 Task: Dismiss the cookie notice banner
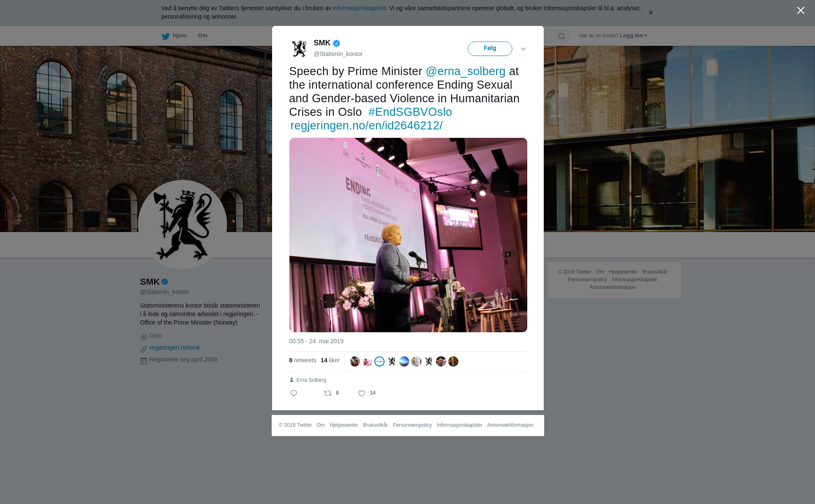650,13
